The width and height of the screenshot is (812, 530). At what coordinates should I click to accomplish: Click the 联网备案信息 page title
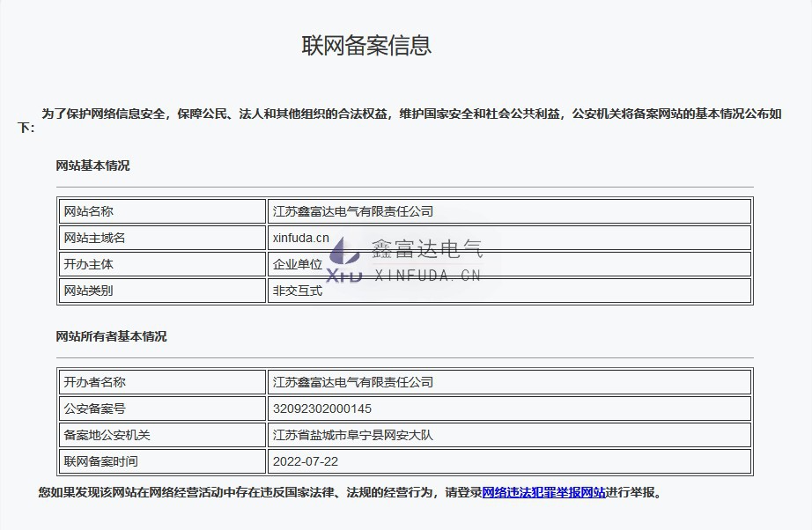(366, 45)
